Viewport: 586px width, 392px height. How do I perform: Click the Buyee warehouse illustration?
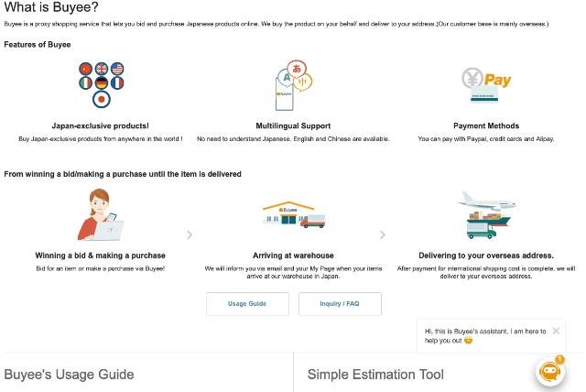[x=293, y=215]
